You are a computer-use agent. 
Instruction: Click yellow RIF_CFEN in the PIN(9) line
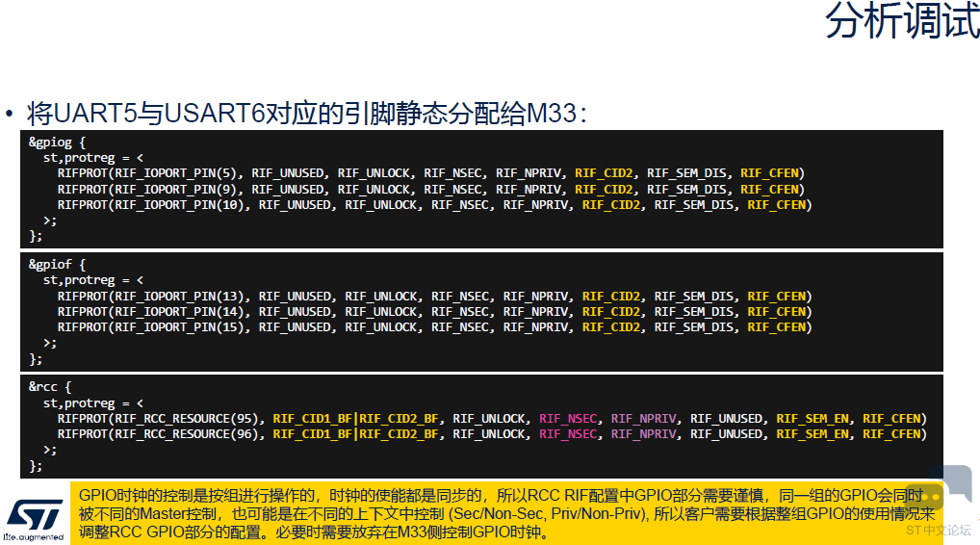pos(770,190)
